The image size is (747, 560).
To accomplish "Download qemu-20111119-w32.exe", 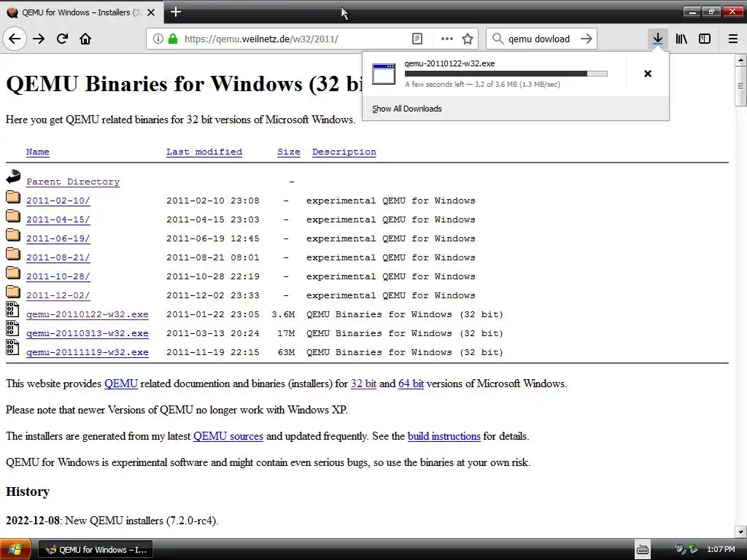I will point(88,353).
